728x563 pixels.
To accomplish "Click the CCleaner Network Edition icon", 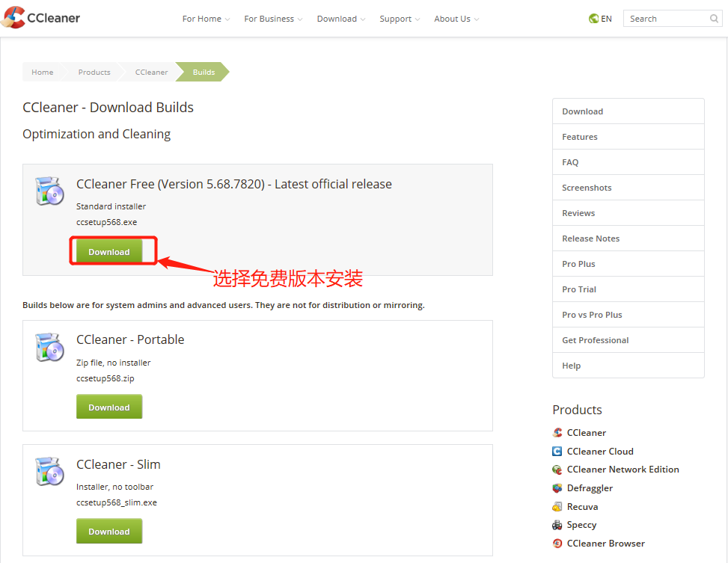I will (x=557, y=470).
